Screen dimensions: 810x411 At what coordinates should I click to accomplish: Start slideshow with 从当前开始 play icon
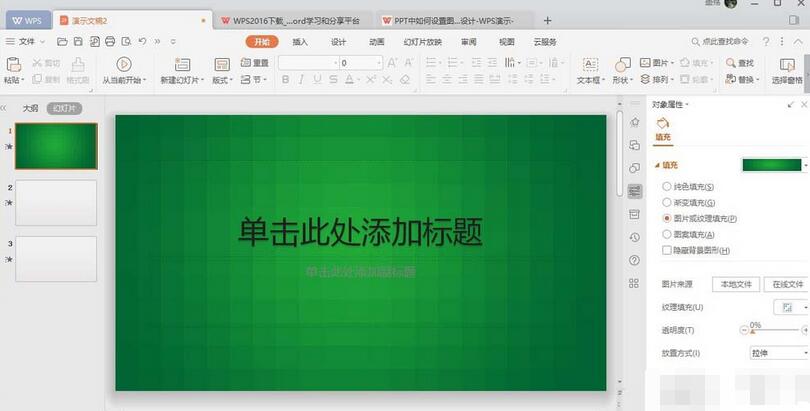pos(124,63)
